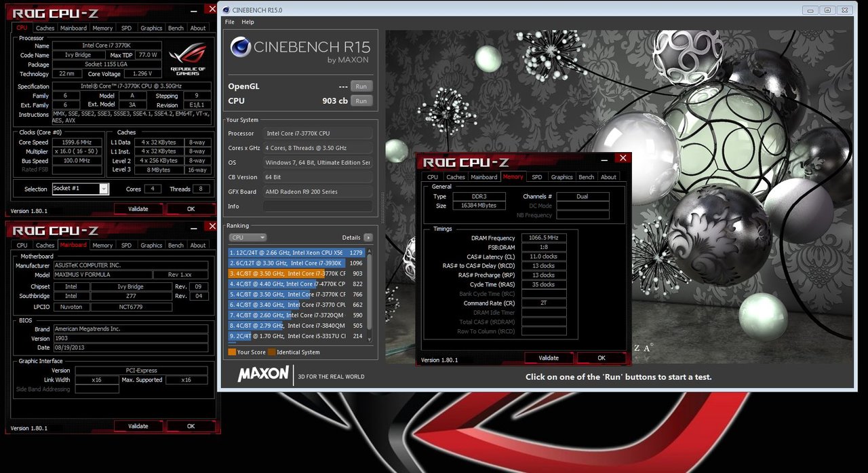Select Bench tab in CPU-Z motherboard window
The image size is (868, 473).
[x=176, y=245]
